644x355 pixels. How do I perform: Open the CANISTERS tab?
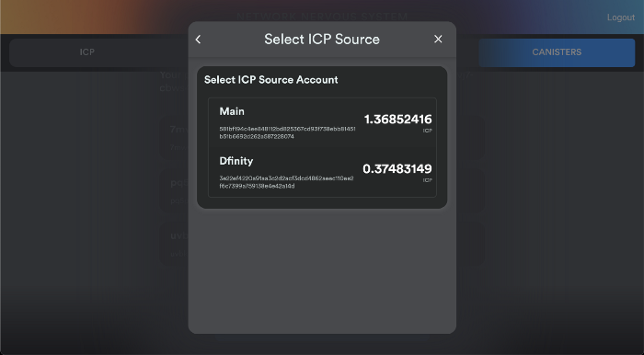(557, 52)
